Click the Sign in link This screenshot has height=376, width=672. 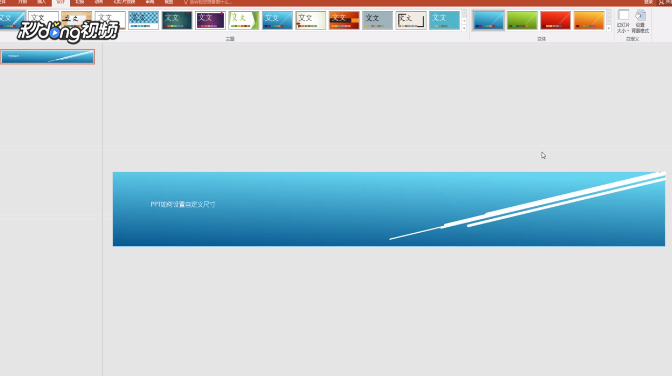click(648, 2)
